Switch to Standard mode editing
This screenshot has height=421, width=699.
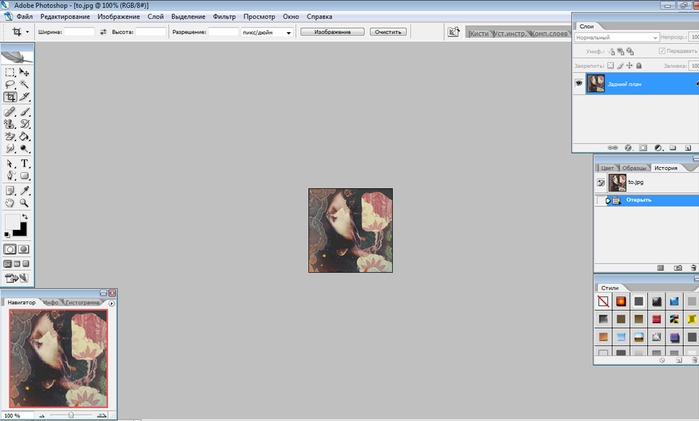click(10, 249)
